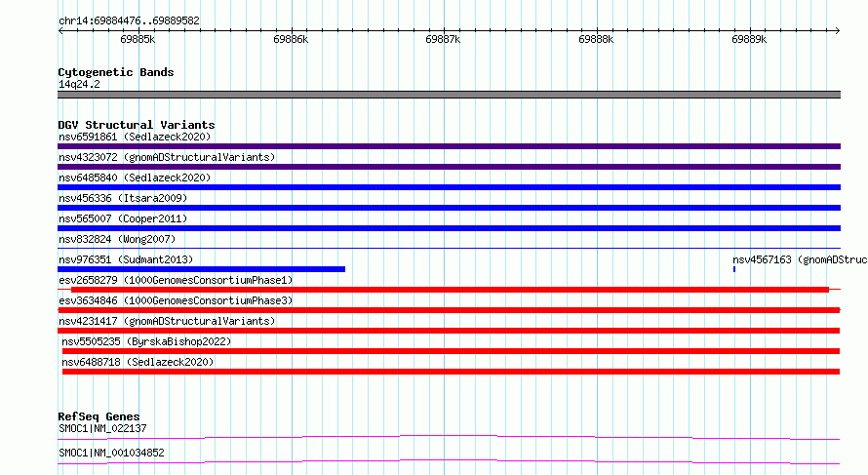Open the nsv976351 (Sudmant2013) variant label
Viewport: 868px width, 475px height.
tap(126, 259)
